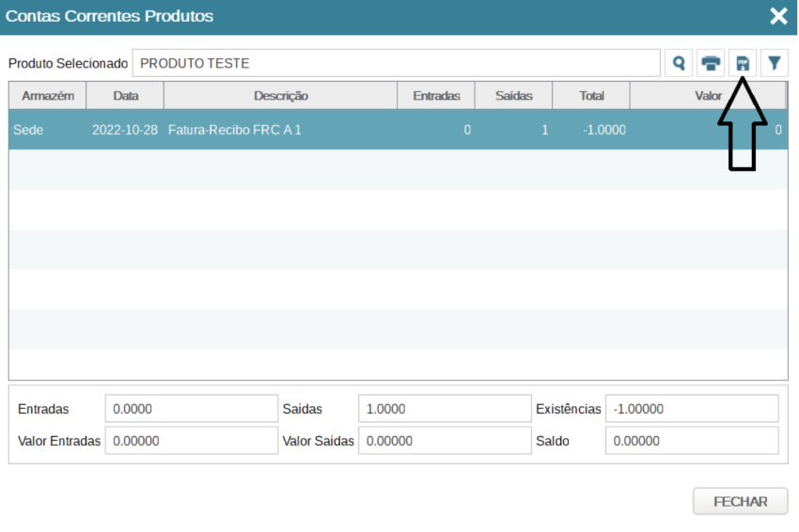799x532 pixels.
Task: Click the Produto Selecionado input field
Action: click(396, 63)
